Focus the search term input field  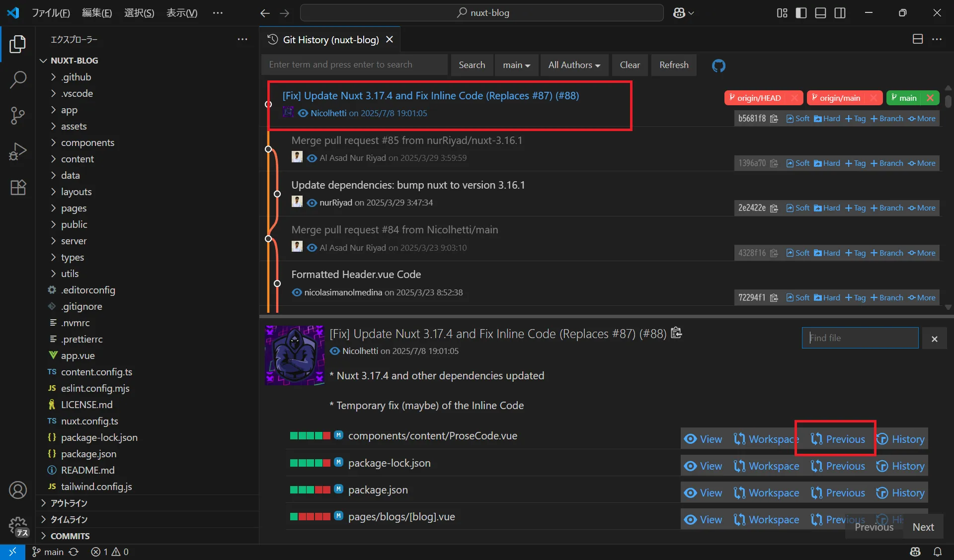point(355,65)
